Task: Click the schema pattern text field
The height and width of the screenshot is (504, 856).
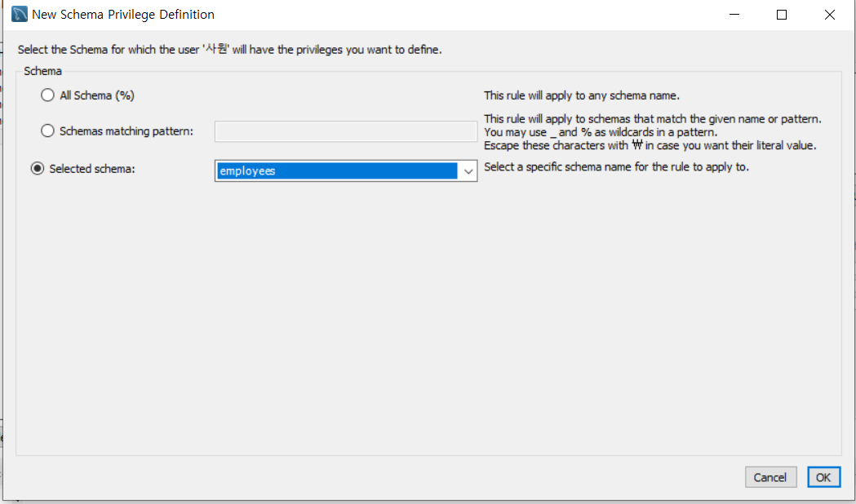Action: pos(345,131)
